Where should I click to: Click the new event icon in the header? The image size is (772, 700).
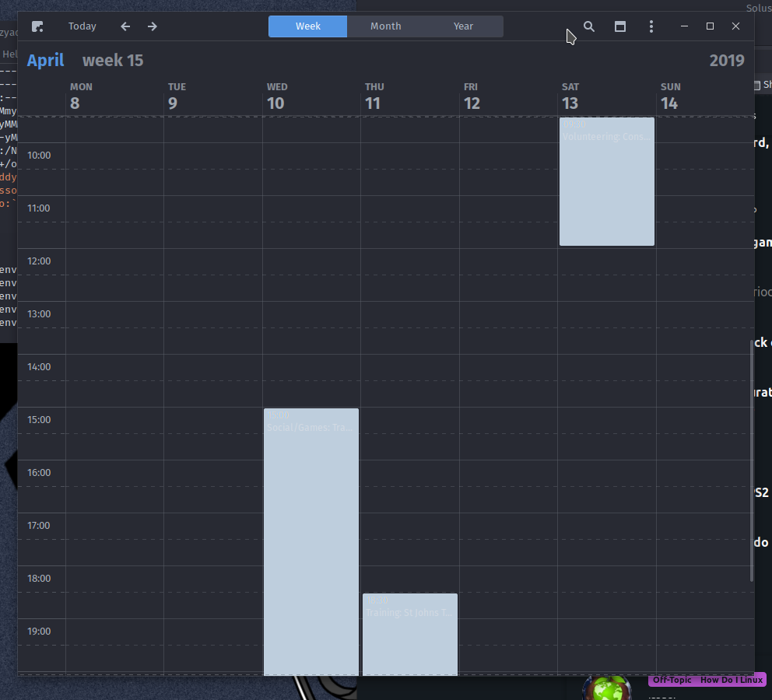(x=37, y=26)
